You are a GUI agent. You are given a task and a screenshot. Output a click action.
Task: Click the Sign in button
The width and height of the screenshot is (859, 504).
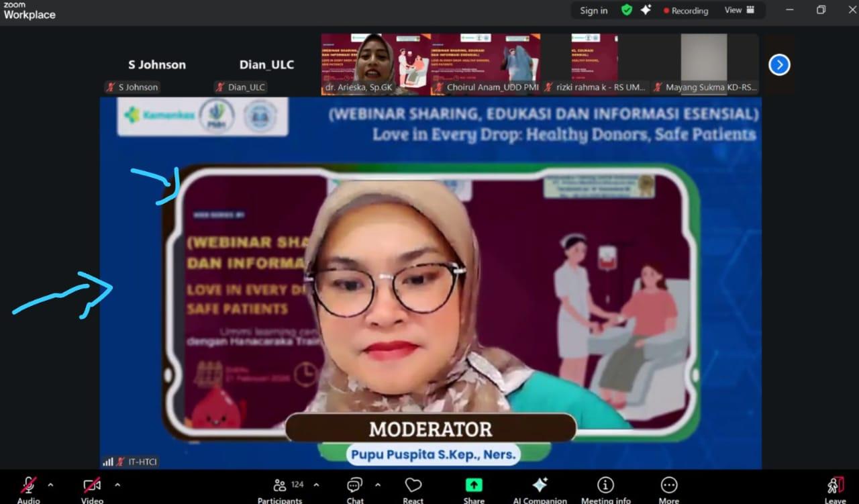(x=593, y=10)
